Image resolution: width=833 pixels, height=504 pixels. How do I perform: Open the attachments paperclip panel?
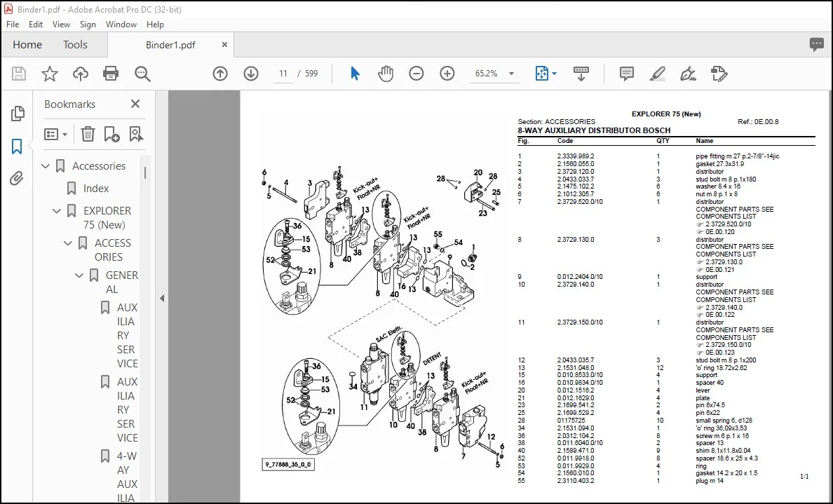17,179
